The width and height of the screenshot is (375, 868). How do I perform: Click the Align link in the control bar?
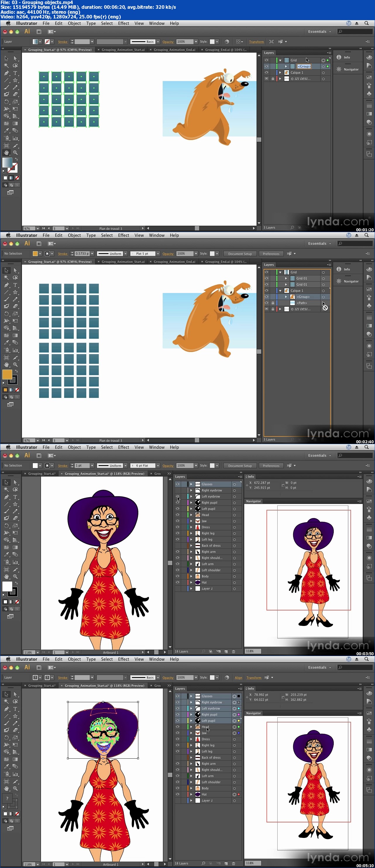pos(238,678)
